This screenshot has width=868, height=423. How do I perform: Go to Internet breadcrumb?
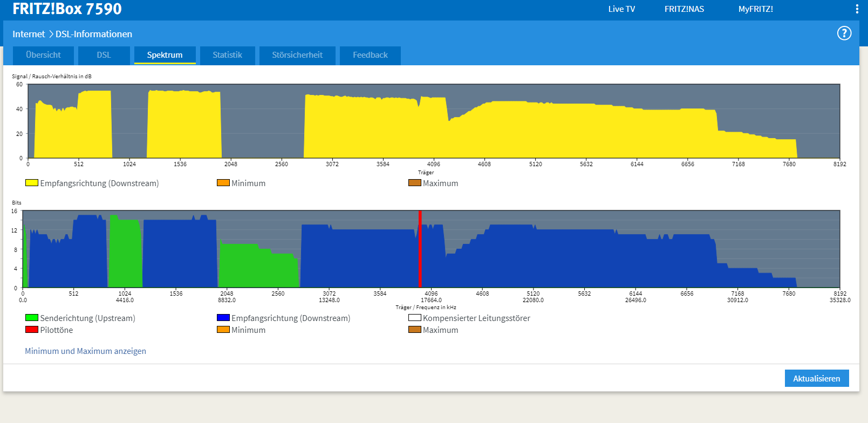29,34
